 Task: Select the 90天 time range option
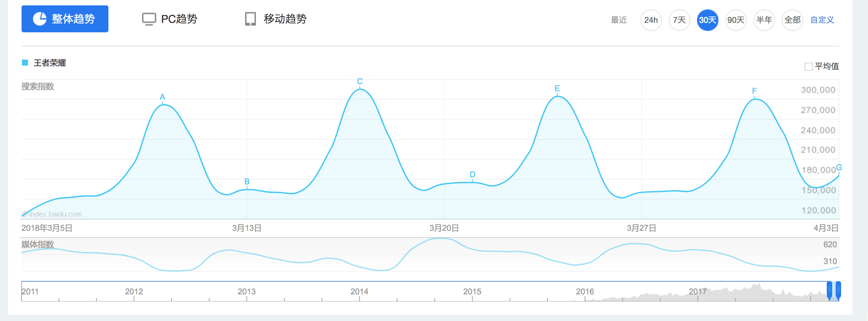(736, 20)
